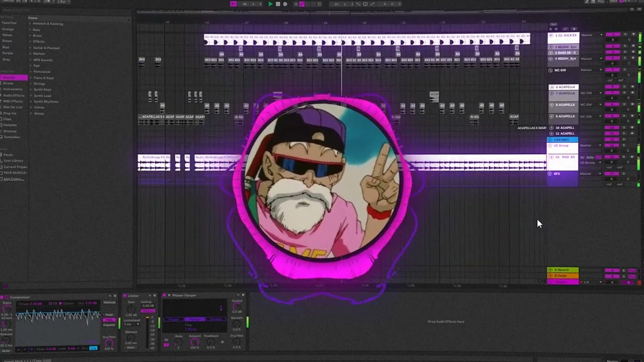644x362 pixels.
Task: Select Expand mode in Compressor
Action: click(x=109, y=325)
